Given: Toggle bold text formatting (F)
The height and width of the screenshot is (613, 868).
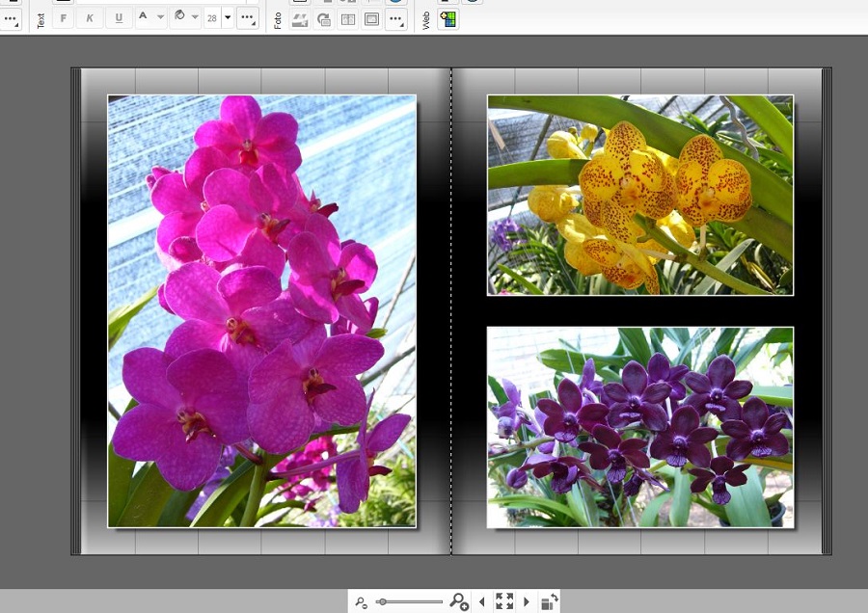Looking at the screenshot, I should pos(63,18).
